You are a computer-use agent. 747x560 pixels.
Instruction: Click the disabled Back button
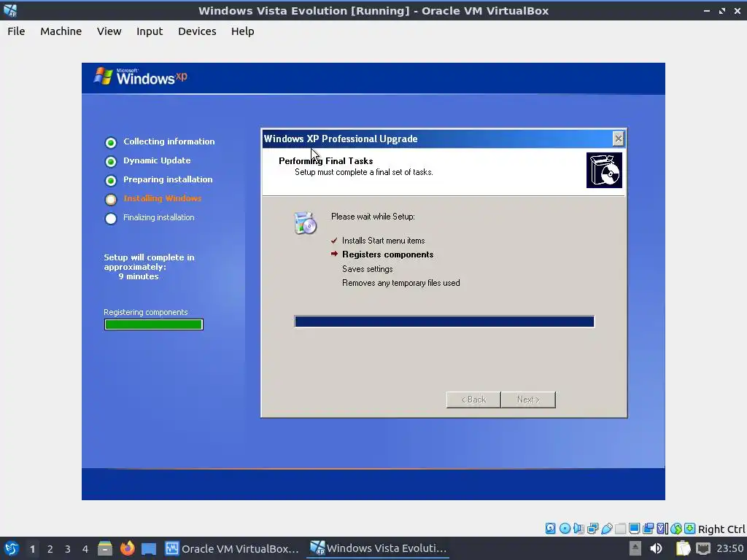[x=473, y=400]
